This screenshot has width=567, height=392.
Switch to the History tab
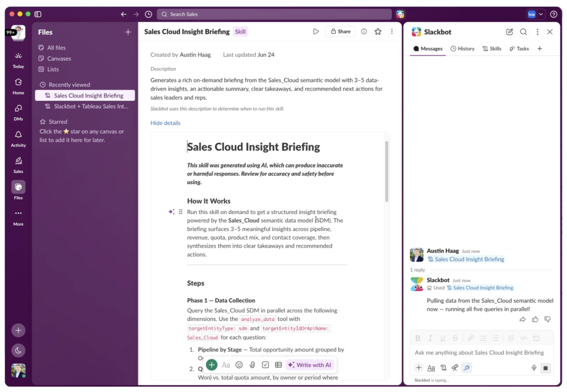point(462,49)
